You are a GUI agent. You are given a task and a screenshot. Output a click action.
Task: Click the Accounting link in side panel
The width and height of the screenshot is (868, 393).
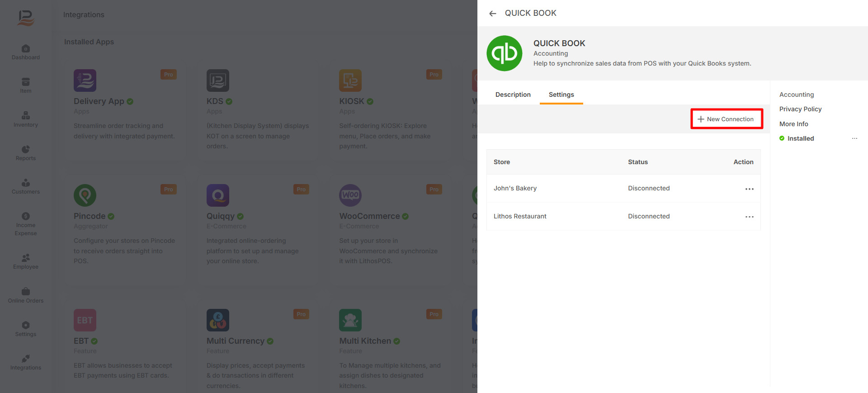click(x=797, y=95)
